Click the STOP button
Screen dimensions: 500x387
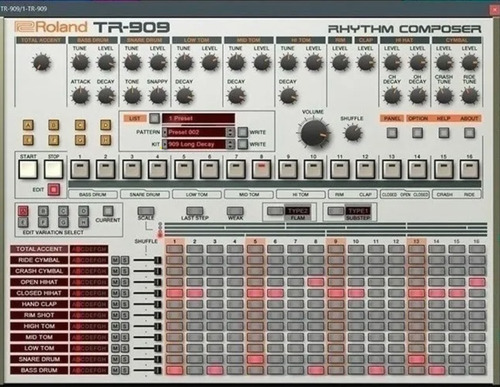point(53,169)
